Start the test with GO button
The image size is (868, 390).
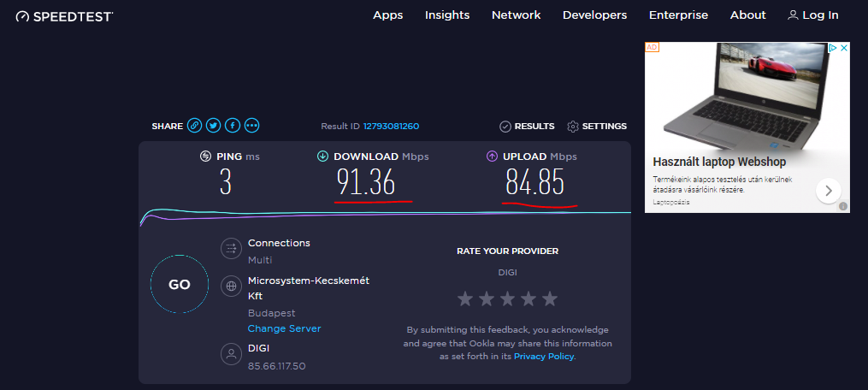(x=180, y=284)
